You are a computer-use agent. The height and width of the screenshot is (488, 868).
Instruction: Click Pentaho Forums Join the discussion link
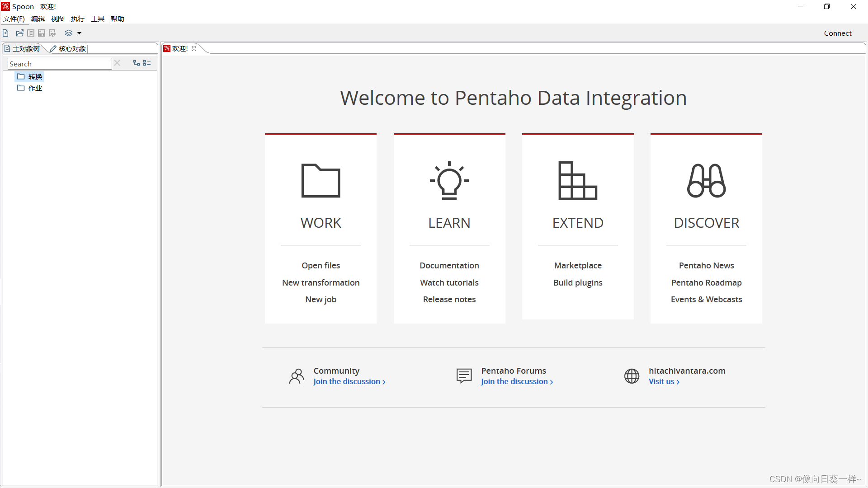click(517, 381)
